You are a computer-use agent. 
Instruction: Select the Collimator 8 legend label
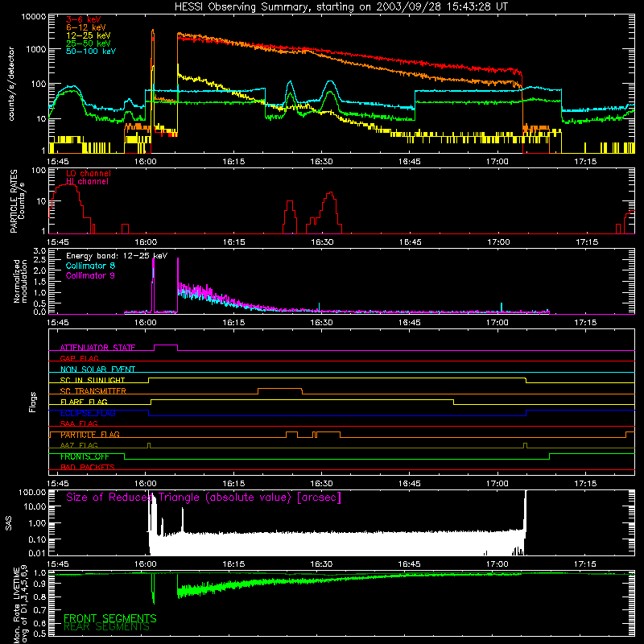(90, 266)
